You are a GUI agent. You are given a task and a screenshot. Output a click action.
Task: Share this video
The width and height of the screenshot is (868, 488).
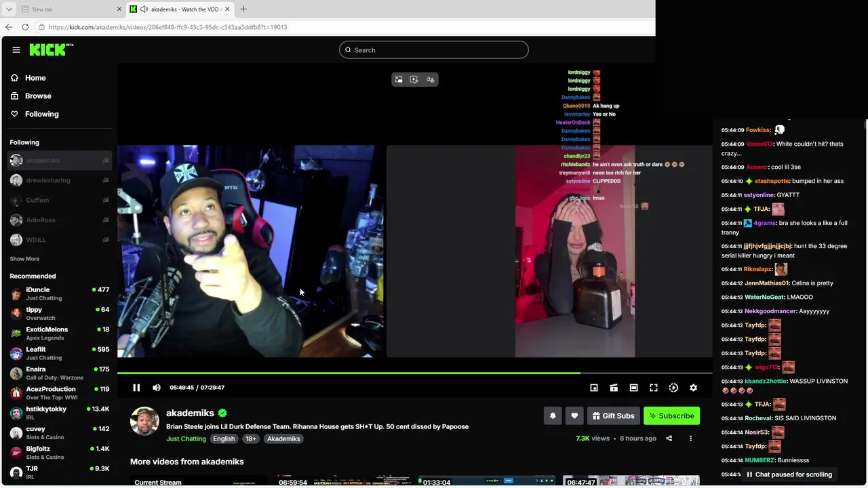[x=669, y=439]
